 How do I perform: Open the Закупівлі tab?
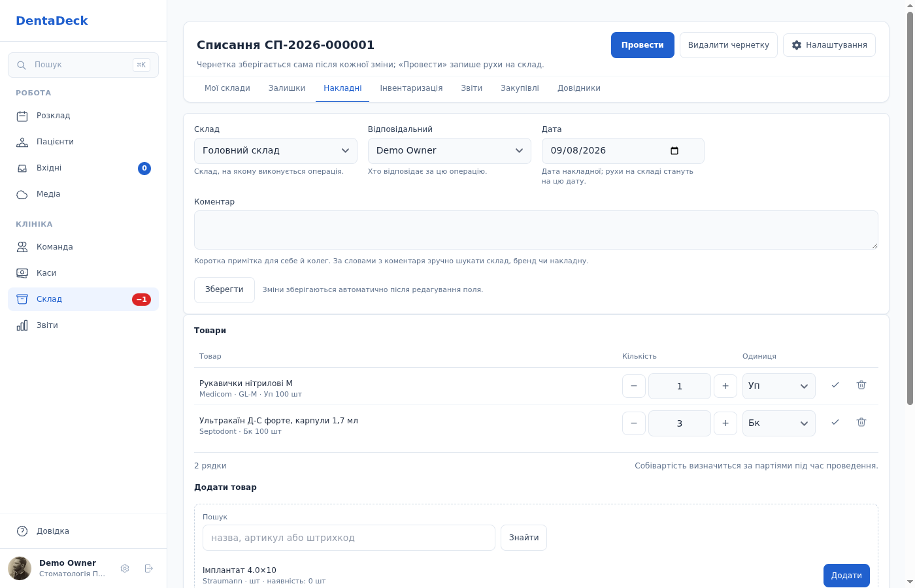(x=520, y=88)
